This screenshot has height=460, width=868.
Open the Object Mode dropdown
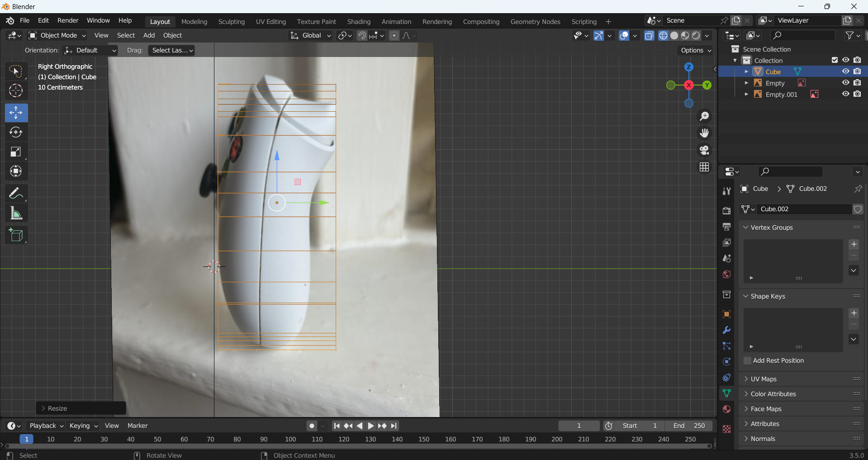pos(57,35)
